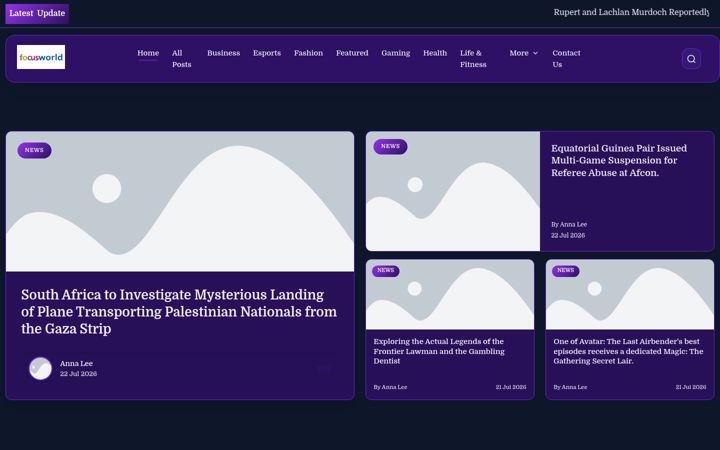The width and height of the screenshot is (720, 450).
Task: Navigate to Gaming category
Action: [x=395, y=53]
